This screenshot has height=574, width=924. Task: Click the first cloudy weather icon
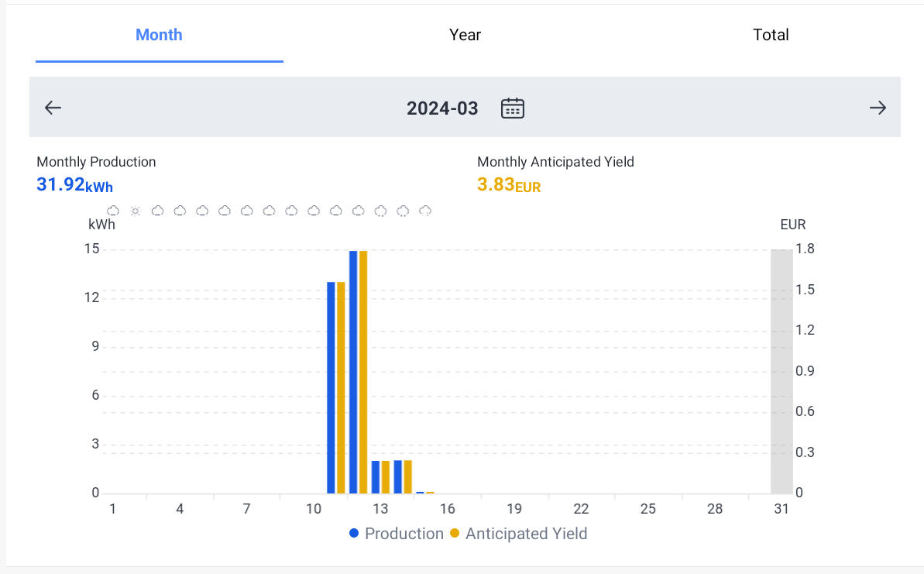[113, 211]
